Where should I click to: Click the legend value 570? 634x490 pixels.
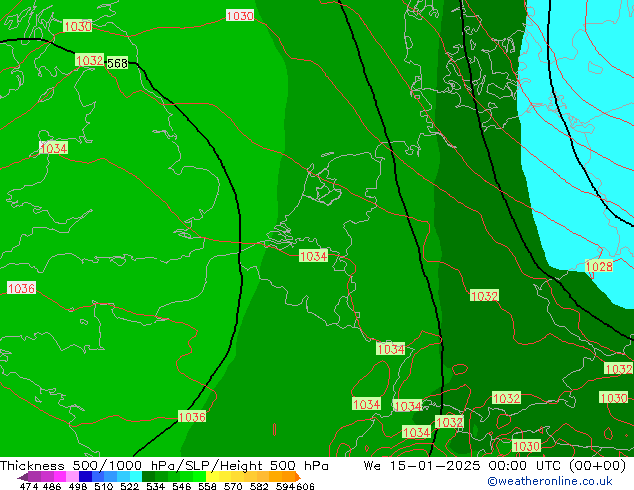pyautogui.click(x=233, y=486)
